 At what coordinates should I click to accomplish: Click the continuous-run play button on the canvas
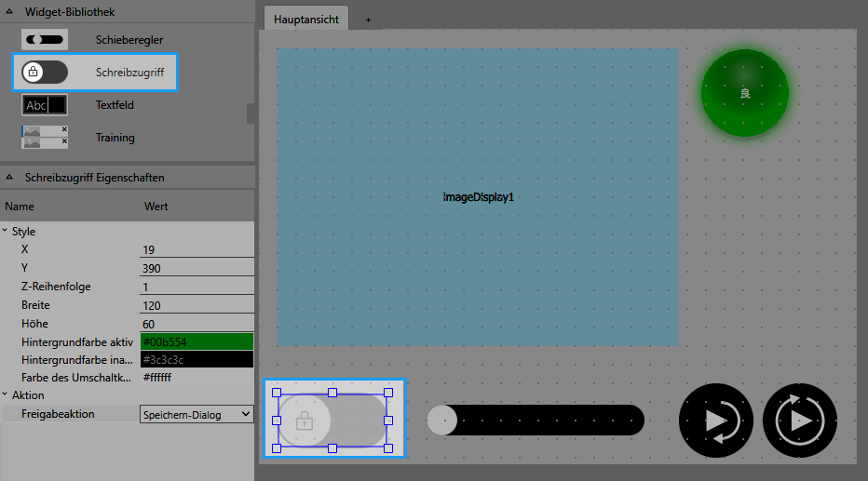[799, 421]
